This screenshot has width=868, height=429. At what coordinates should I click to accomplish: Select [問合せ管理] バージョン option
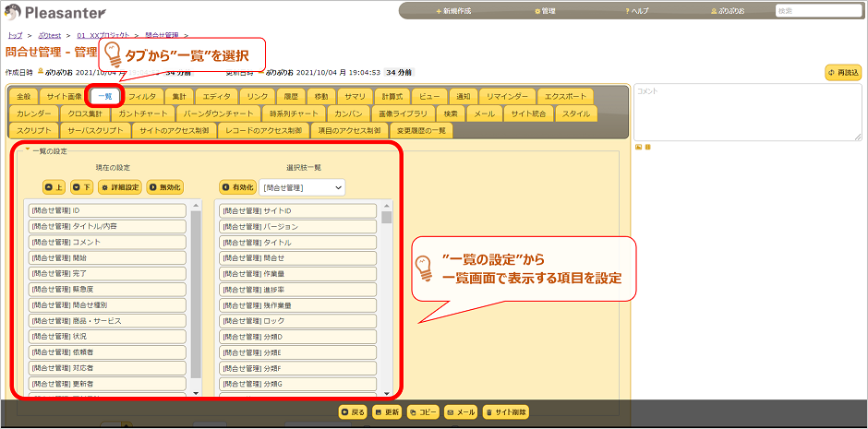pos(298,226)
